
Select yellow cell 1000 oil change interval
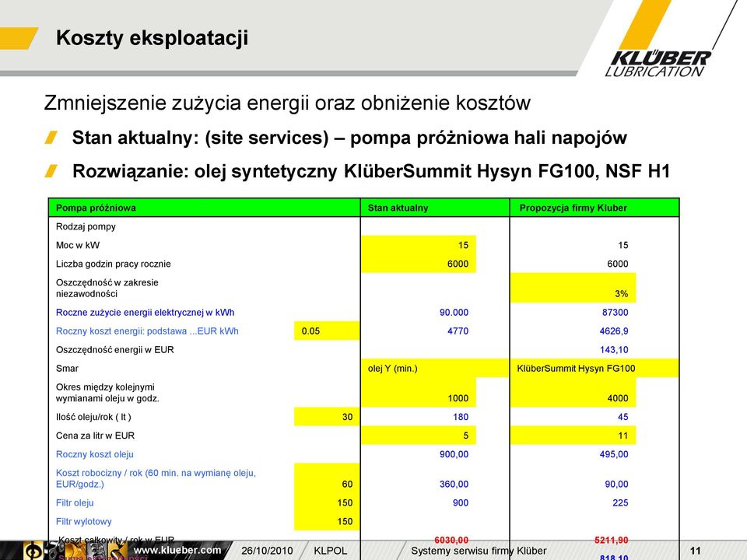click(419, 392)
